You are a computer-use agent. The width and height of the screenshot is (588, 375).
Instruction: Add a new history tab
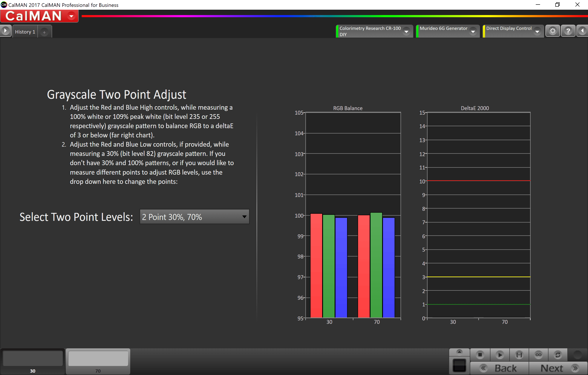44,32
